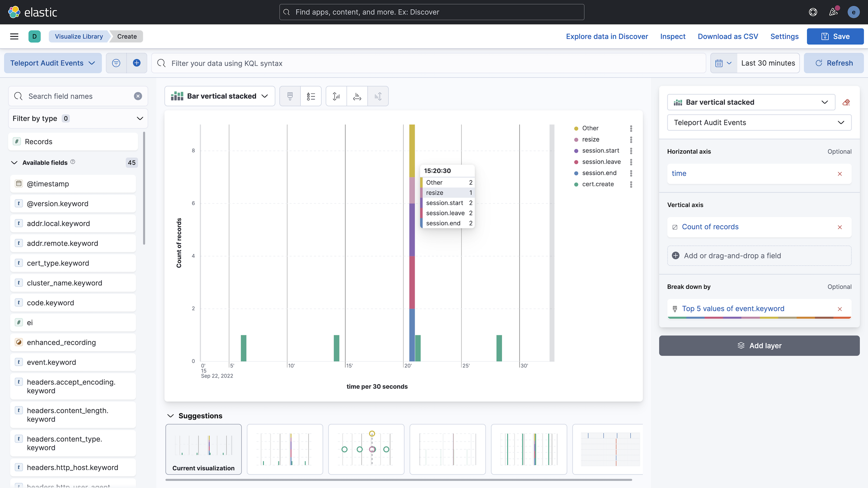Open the bottom axis settings icon
Viewport: 868px width, 488px height.
pos(357,96)
